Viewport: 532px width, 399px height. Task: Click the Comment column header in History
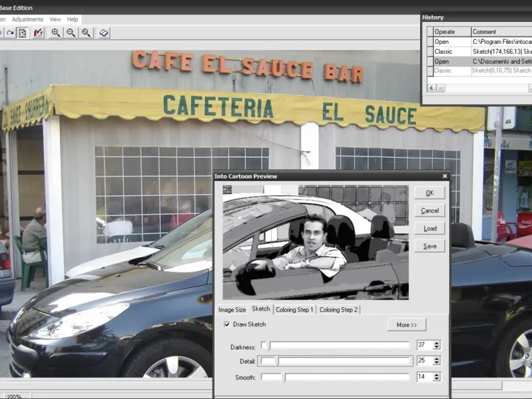[502, 31]
